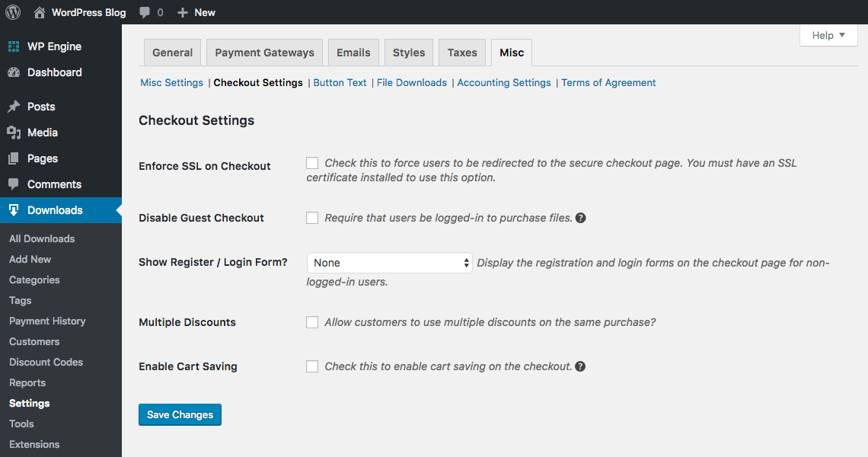Select Downloads menu in sidebar

(x=61, y=210)
